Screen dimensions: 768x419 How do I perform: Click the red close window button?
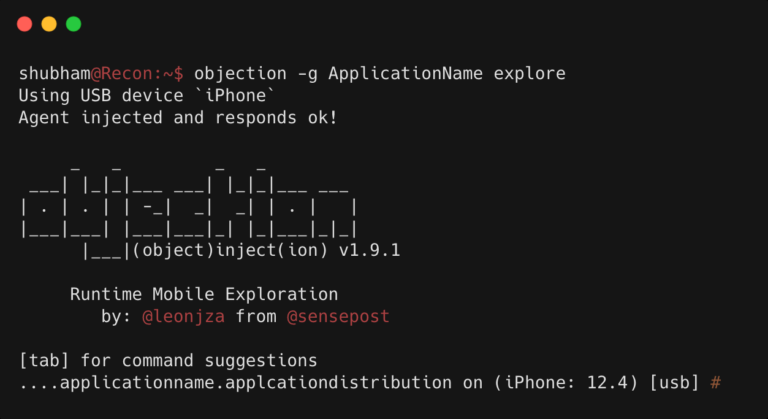(24, 24)
